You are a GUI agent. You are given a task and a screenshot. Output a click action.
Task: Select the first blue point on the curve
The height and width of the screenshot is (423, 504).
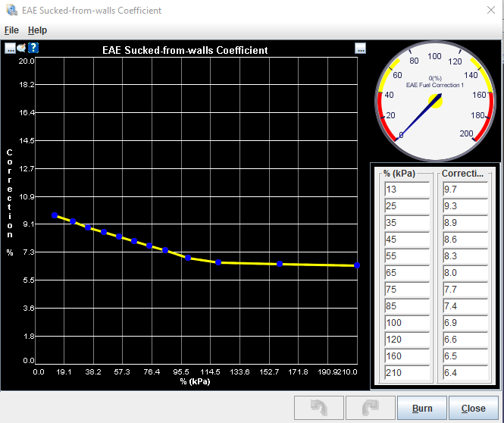pyautogui.click(x=55, y=215)
